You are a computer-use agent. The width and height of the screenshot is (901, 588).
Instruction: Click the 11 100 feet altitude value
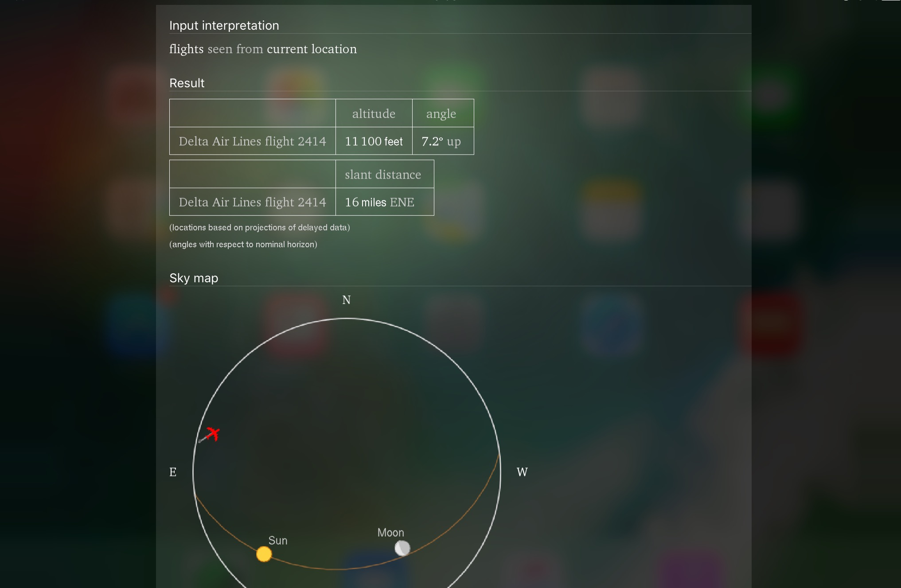pos(374,141)
